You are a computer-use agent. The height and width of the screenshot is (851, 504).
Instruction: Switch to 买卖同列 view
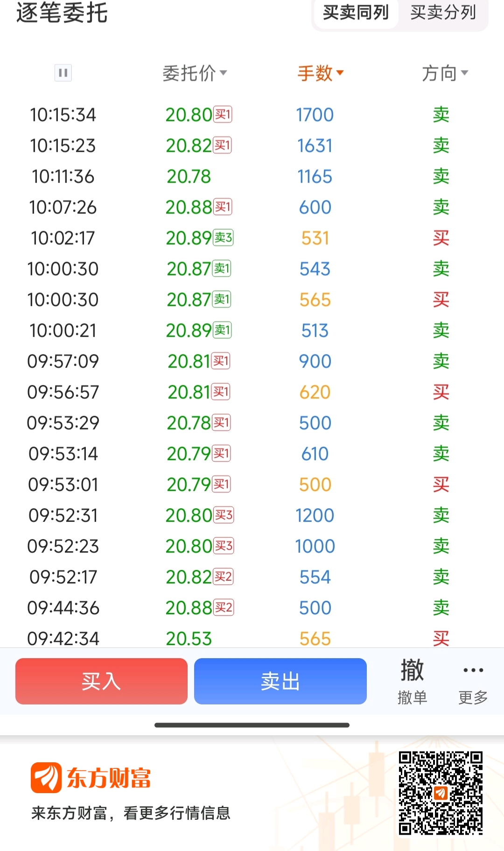tap(356, 13)
